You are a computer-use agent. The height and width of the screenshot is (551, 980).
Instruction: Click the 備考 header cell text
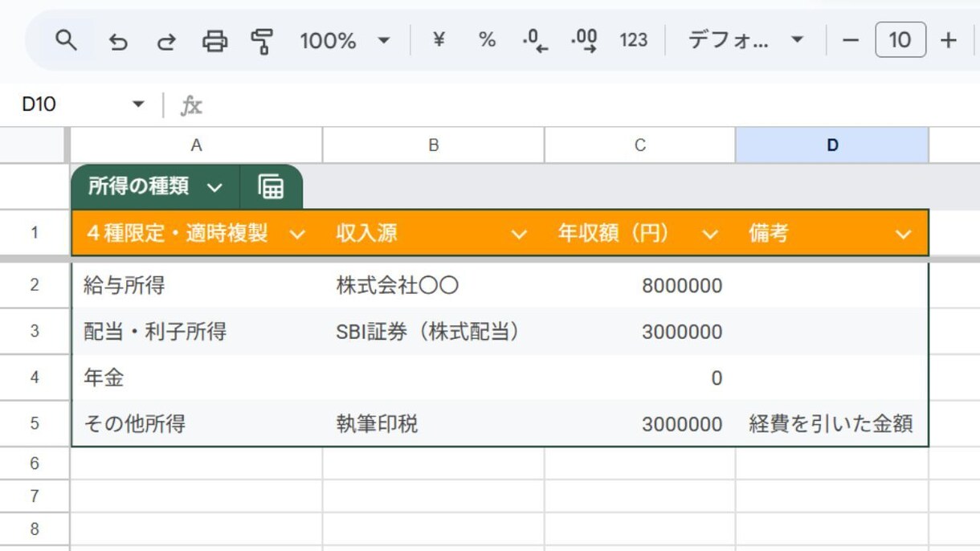coord(769,234)
